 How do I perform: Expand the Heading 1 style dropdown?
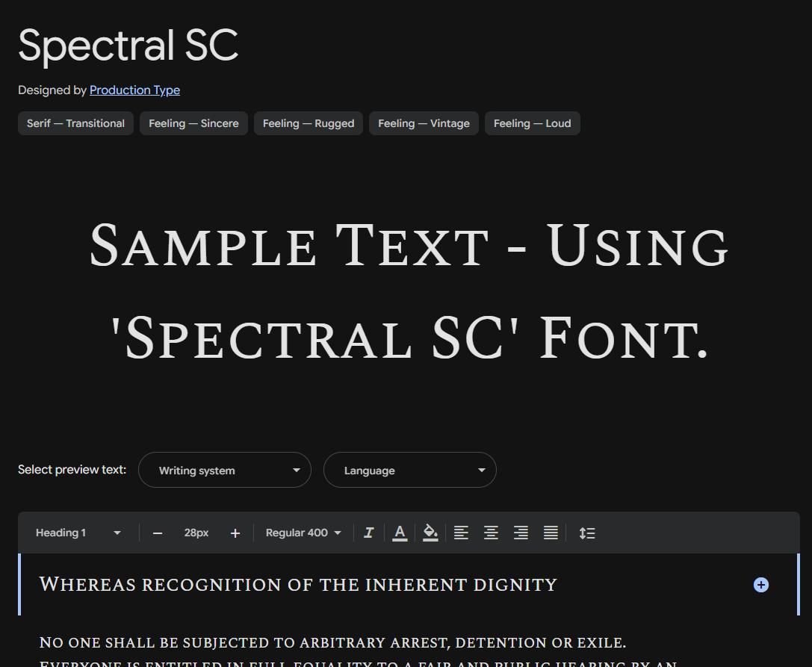coord(78,533)
